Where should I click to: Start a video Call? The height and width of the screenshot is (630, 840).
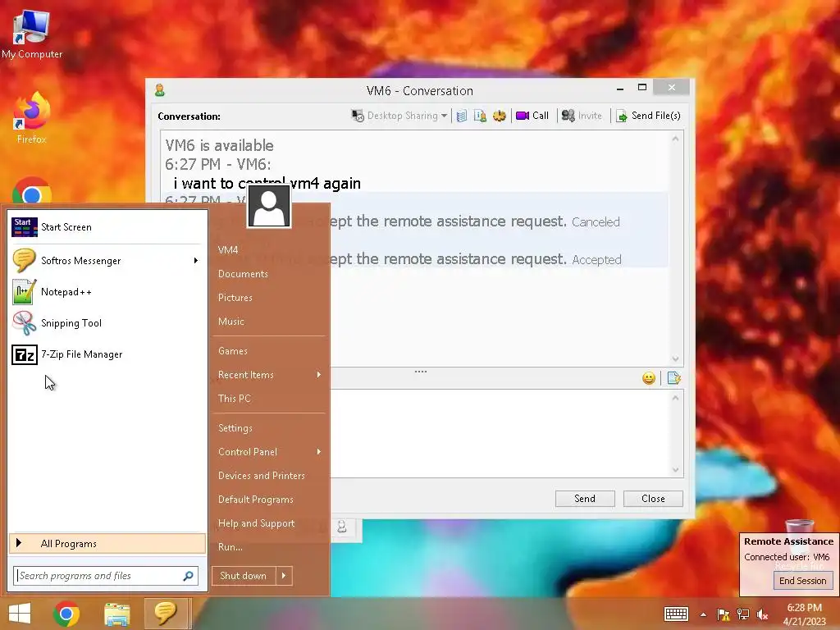pyautogui.click(x=532, y=116)
